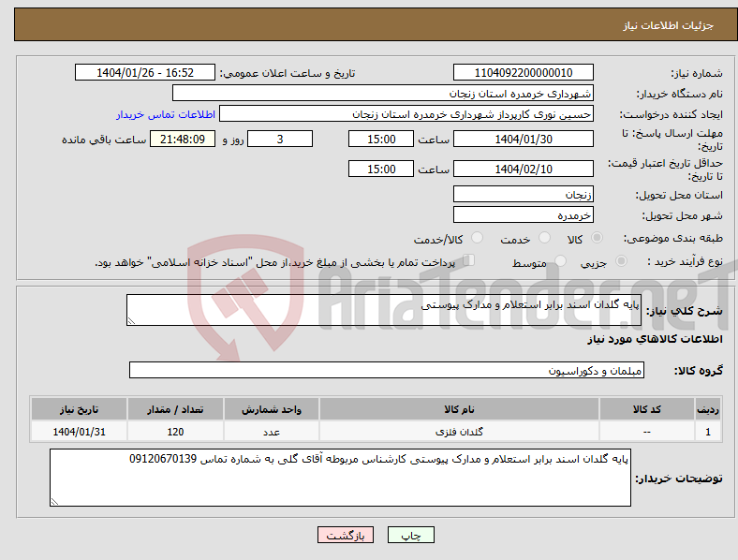This screenshot has height=560, width=738.
Task: Click the need date cell 1404/01/31
Action: point(79,432)
